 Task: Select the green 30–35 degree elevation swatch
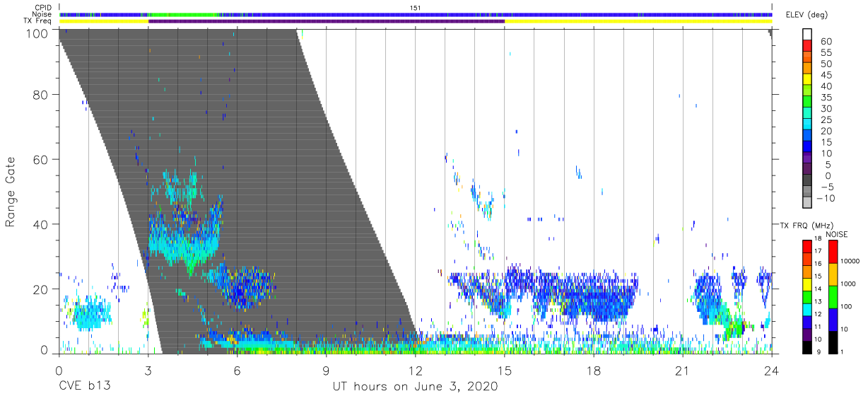808,103
